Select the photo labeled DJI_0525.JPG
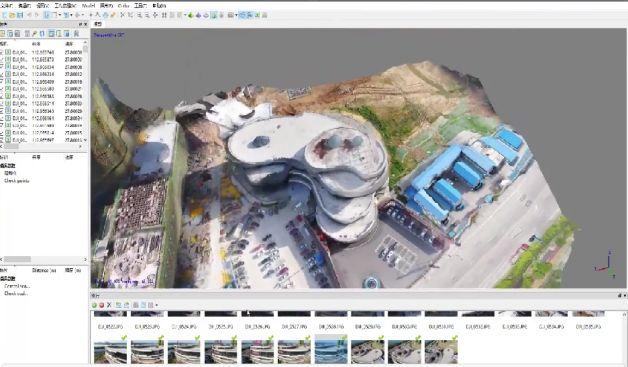Viewport: 628px width, 367px height. click(x=221, y=327)
